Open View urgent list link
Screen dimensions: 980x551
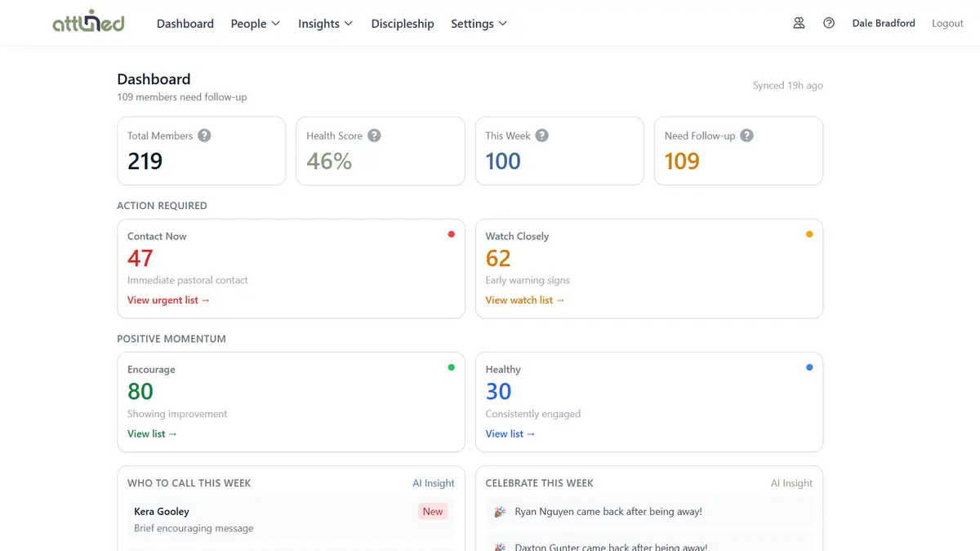[x=168, y=300]
